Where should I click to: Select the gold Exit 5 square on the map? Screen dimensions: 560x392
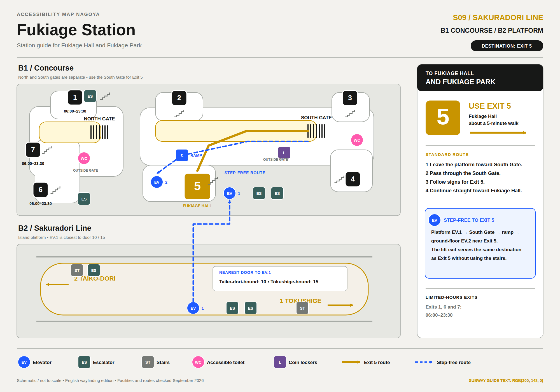tap(197, 186)
